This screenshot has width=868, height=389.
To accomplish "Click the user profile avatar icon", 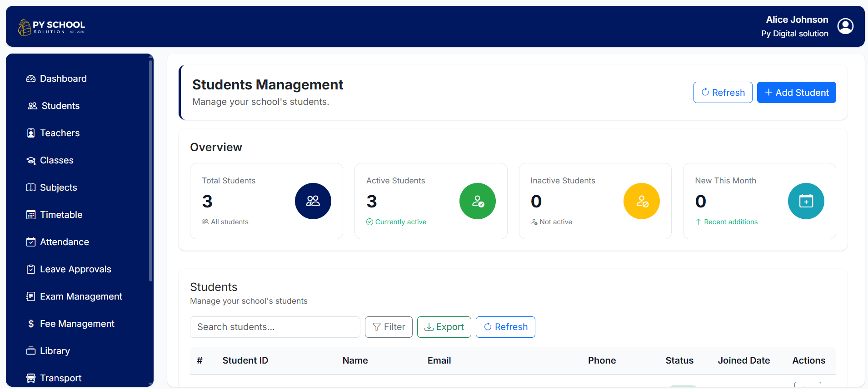I will [x=845, y=26].
